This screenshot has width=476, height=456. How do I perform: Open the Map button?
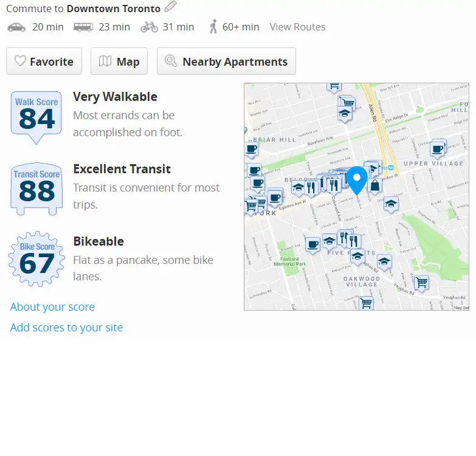point(119,61)
